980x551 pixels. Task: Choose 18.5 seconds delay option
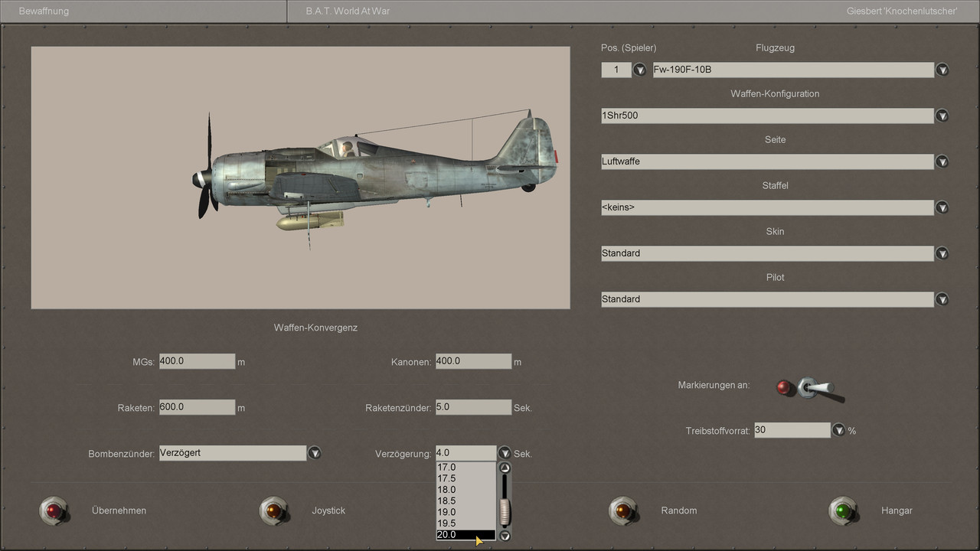[x=466, y=500]
